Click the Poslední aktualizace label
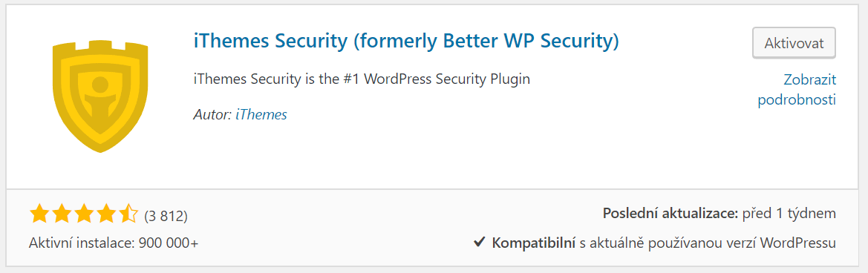The image size is (868, 273). [670, 214]
